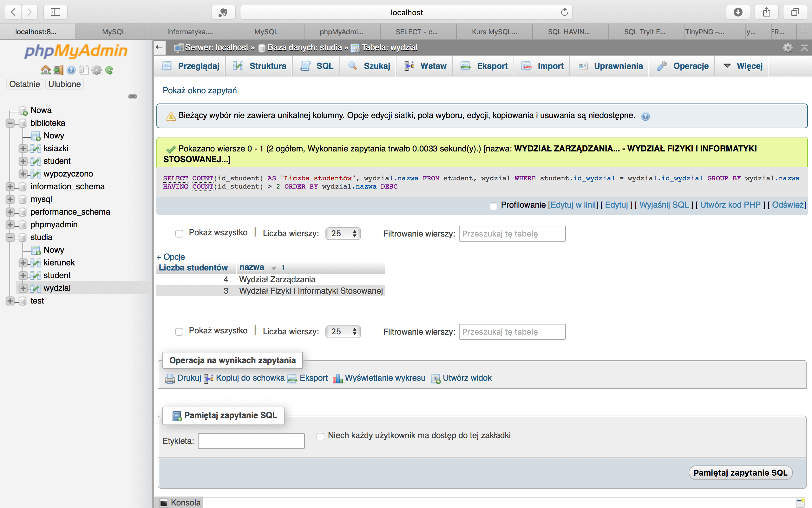Viewport: 812px width, 508px height.
Task: Click Edytuj w linii link
Action: 573,205
